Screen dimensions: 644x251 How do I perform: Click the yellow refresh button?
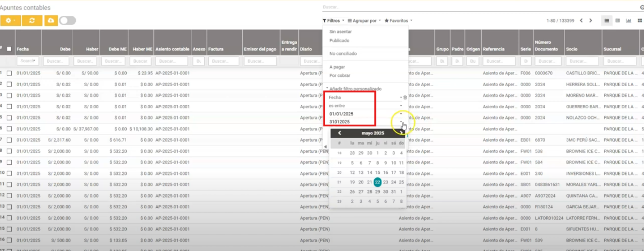click(32, 21)
